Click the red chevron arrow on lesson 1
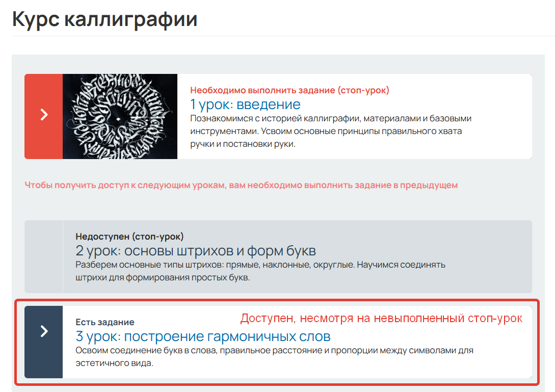The height and width of the screenshot is (392, 555). 43,116
